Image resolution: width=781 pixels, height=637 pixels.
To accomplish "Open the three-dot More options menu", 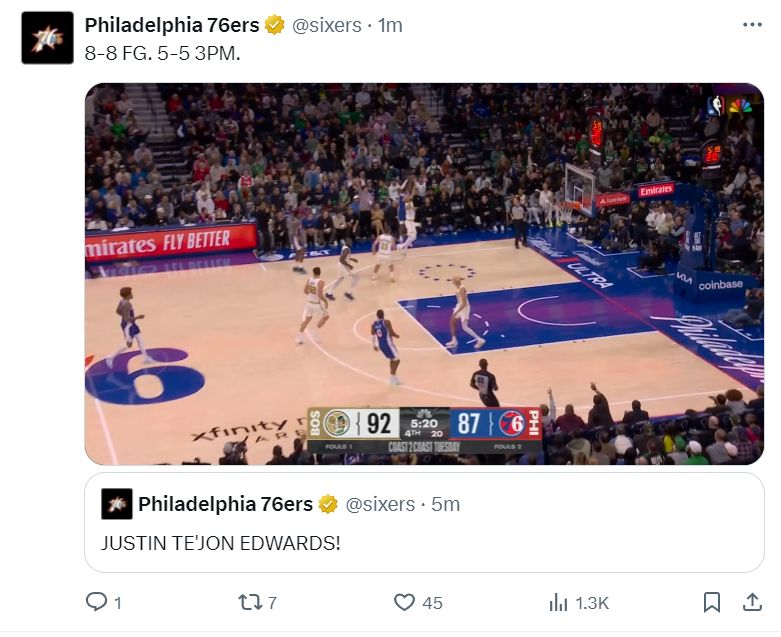I will pyautogui.click(x=752, y=25).
